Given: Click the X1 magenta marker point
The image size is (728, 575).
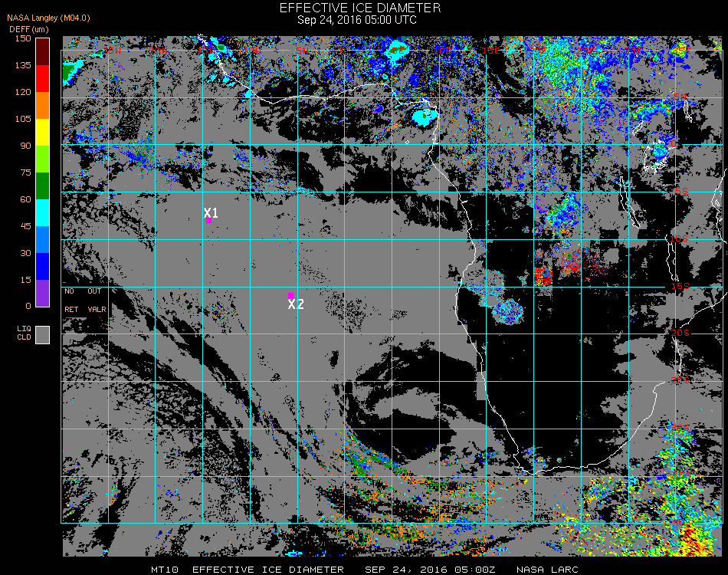Looking at the screenshot, I should click(209, 220).
